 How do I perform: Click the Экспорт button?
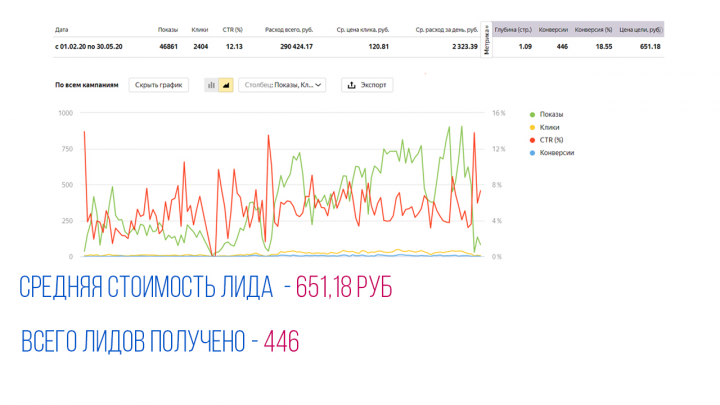pyautogui.click(x=367, y=85)
